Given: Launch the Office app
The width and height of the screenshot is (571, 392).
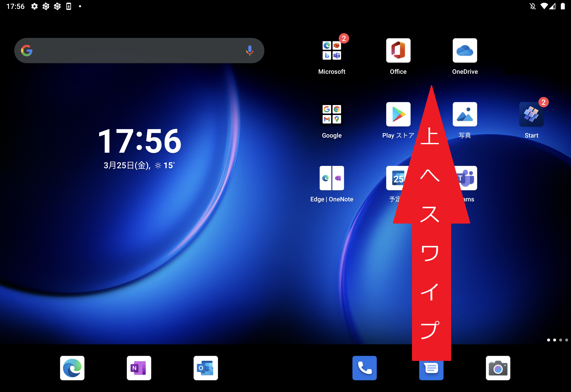Looking at the screenshot, I should coord(398,50).
